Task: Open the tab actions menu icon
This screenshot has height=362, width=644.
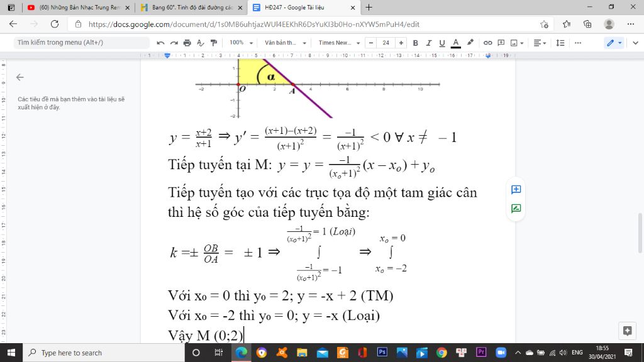Action: coord(11,8)
